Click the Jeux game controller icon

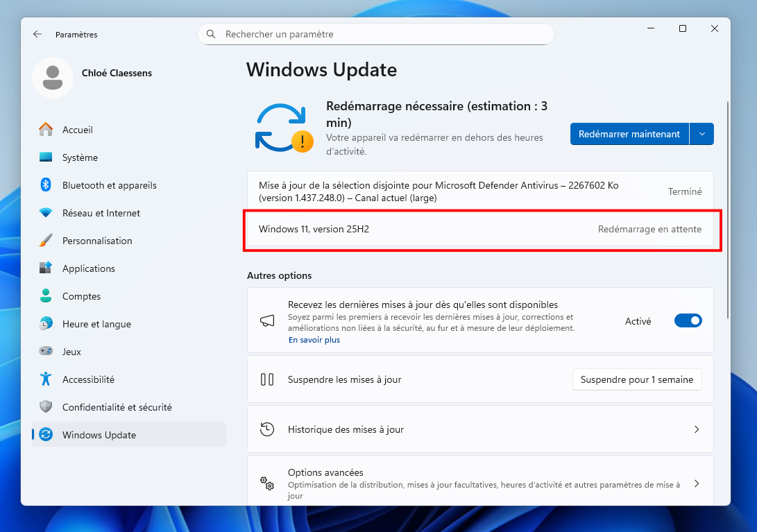pyautogui.click(x=46, y=352)
